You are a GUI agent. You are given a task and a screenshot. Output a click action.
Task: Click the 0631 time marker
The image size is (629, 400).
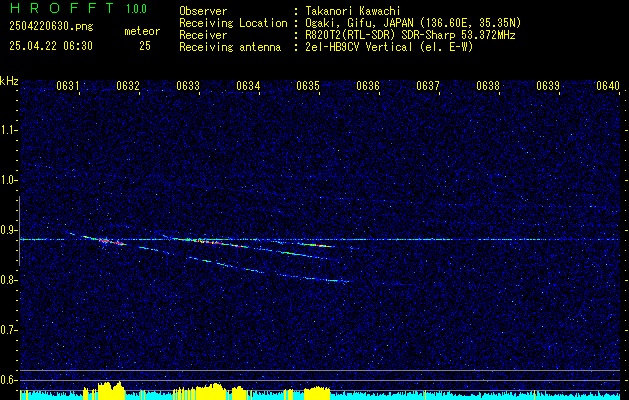pos(67,85)
